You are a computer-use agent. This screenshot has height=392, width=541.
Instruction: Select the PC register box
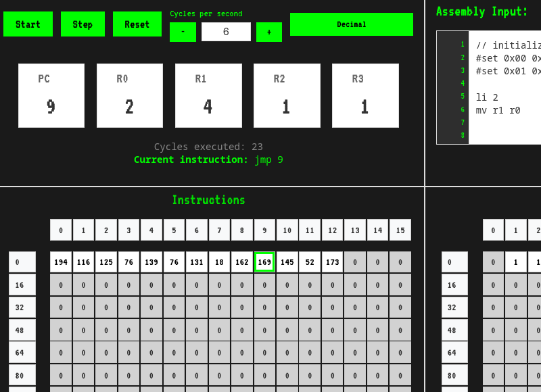(51, 95)
